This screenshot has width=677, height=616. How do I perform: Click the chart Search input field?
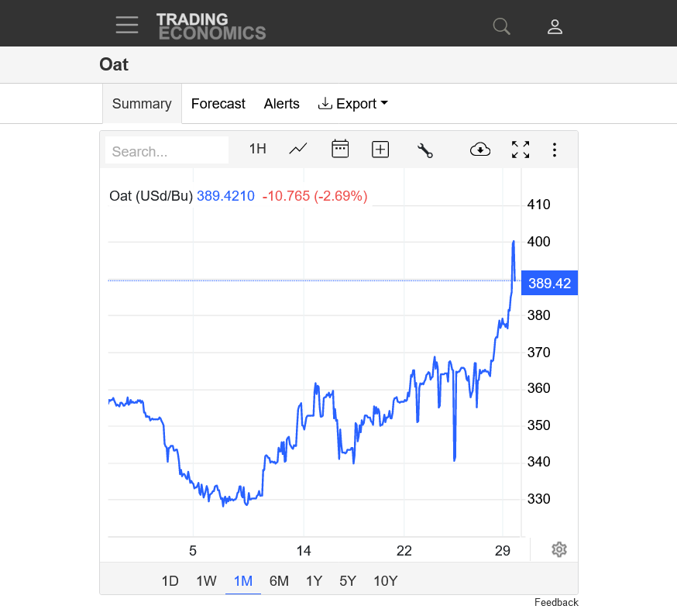point(167,150)
